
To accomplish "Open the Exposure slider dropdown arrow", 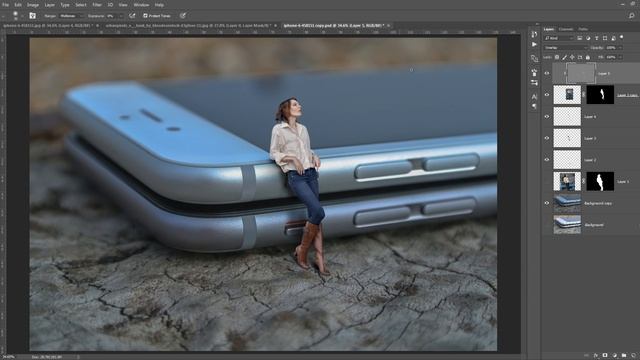I will click(x=121, y=16).
